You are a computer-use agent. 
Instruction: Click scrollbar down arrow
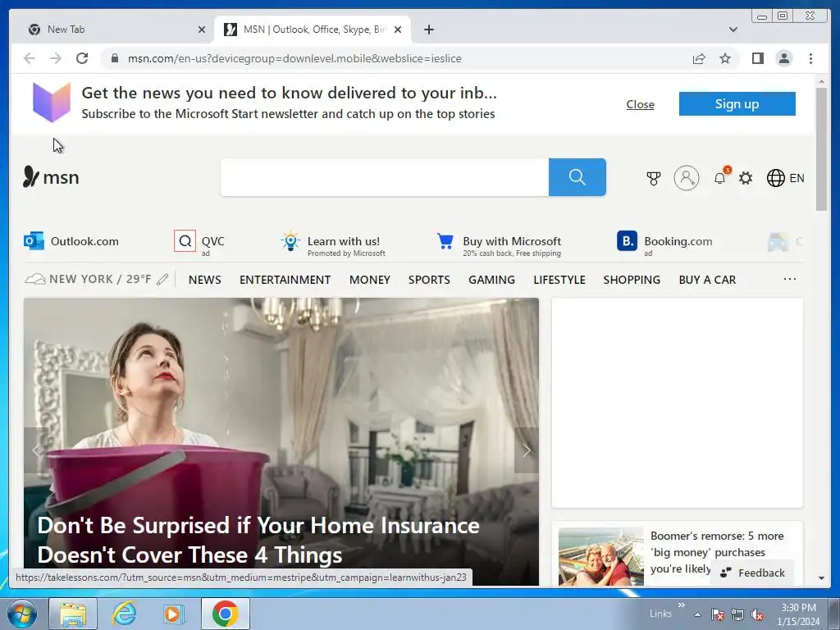click(821, 578)
